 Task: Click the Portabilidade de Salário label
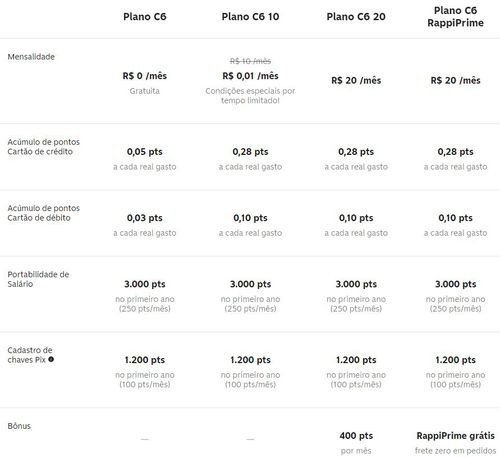[x=38, y=279]
